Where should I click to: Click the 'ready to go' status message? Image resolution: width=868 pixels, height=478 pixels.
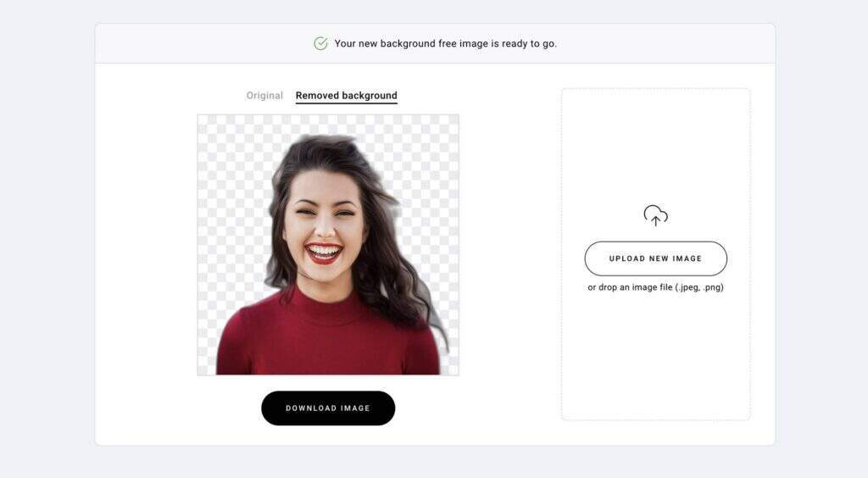click(446, 43)
